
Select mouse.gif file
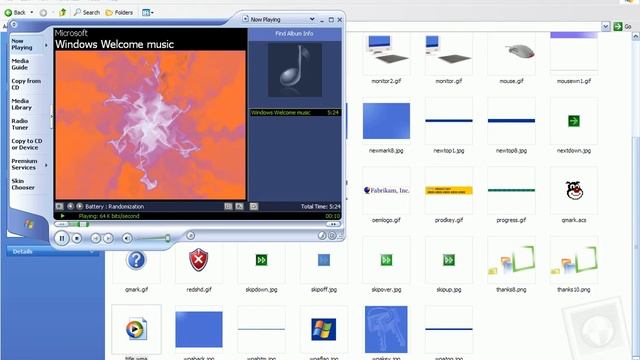[511, 59]
